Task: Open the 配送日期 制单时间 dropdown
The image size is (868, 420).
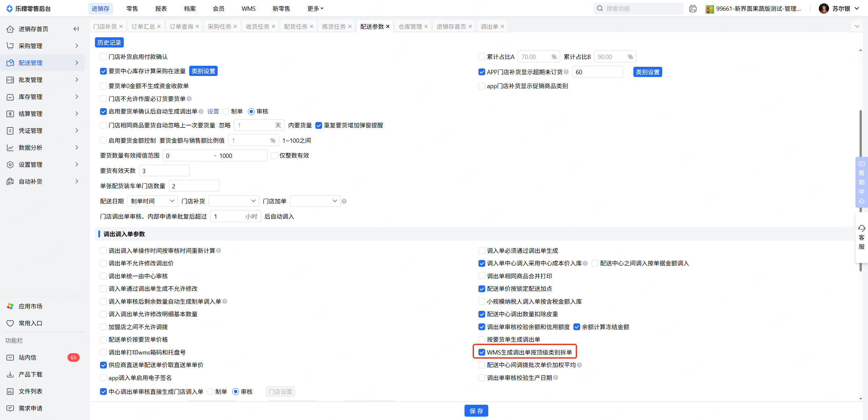Action: [152, 201]
